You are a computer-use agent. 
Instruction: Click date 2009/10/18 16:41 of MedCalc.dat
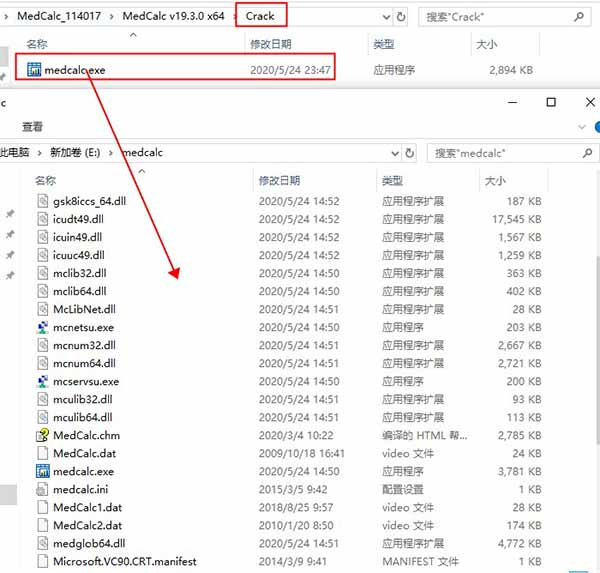302,453
